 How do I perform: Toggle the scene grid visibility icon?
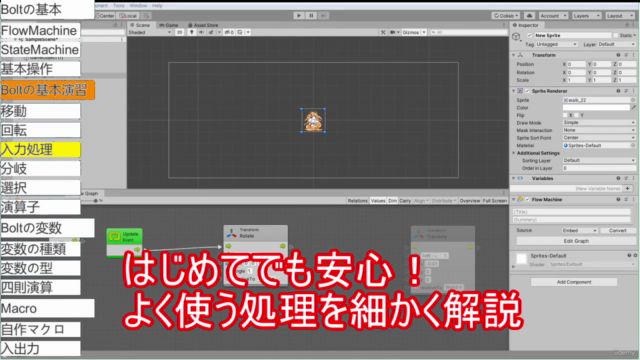click(x=240, y=32)
